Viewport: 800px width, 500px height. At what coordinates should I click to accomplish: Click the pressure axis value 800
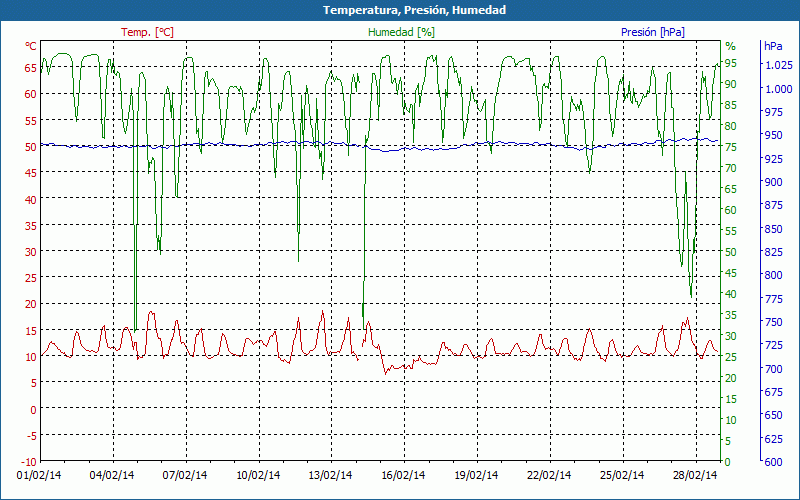click(x=774, y=275)
